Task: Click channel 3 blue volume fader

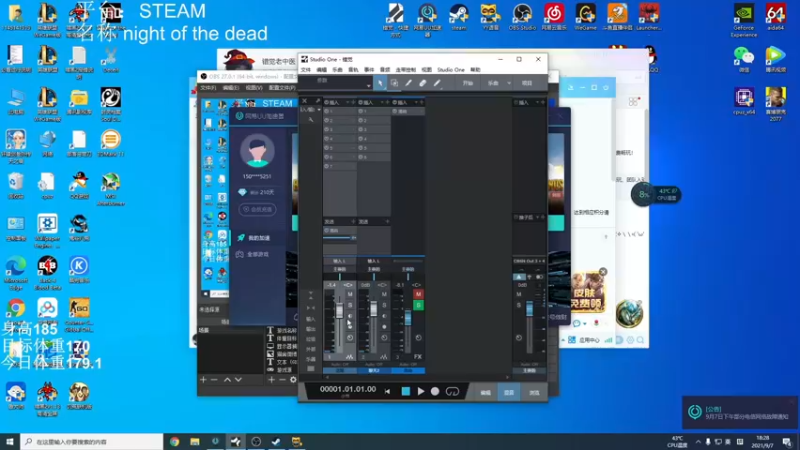Action: tap(408, 318)
